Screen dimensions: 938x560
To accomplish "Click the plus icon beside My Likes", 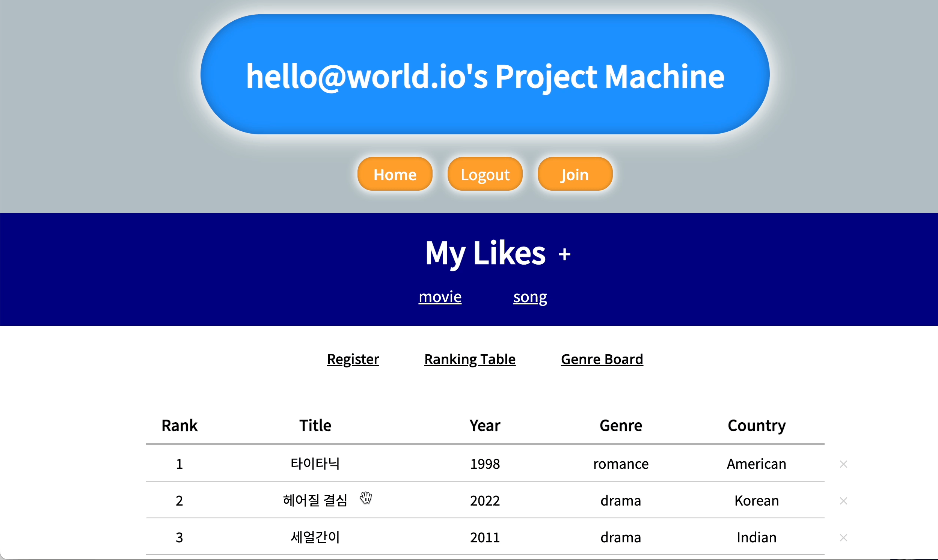I will pyautogui.click(x=564, y=254).
